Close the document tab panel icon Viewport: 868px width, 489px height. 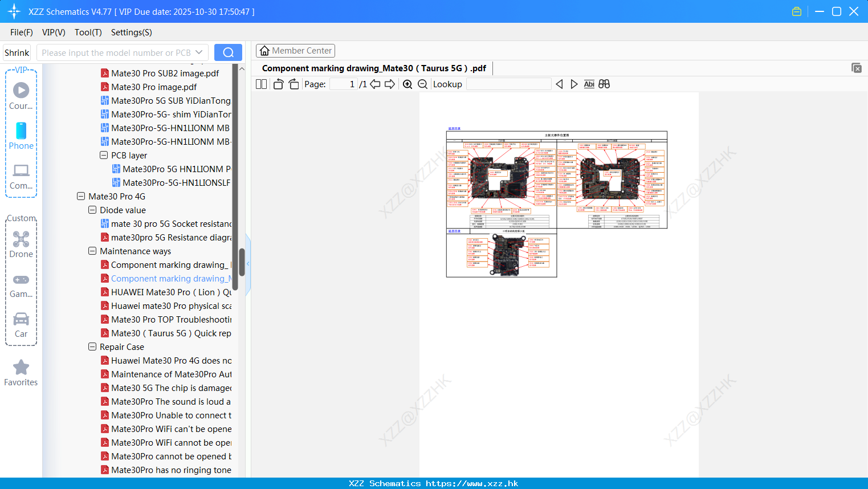click(x=857, y=68)
